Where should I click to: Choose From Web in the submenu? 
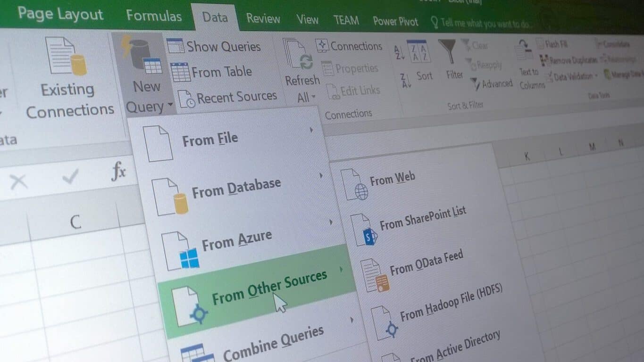pos(392,178)
